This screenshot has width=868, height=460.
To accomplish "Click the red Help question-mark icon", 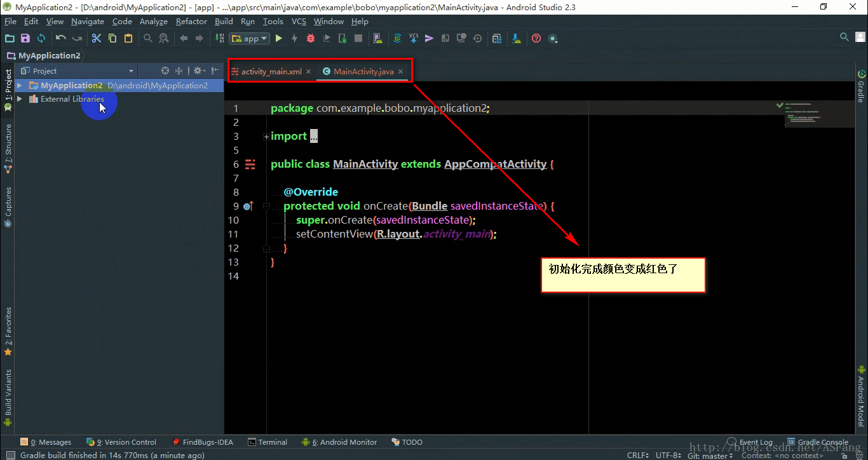I will click(x=536, y=38).
